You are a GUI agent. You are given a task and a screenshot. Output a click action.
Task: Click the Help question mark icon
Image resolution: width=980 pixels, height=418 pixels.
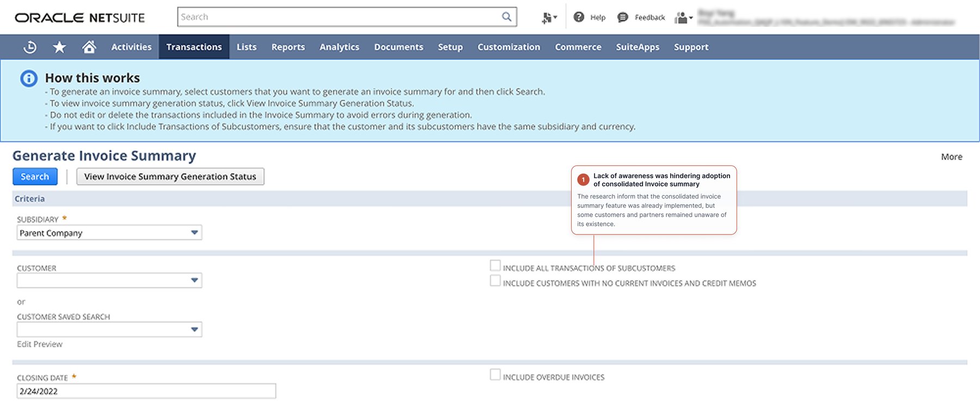(x=579, y=17)
